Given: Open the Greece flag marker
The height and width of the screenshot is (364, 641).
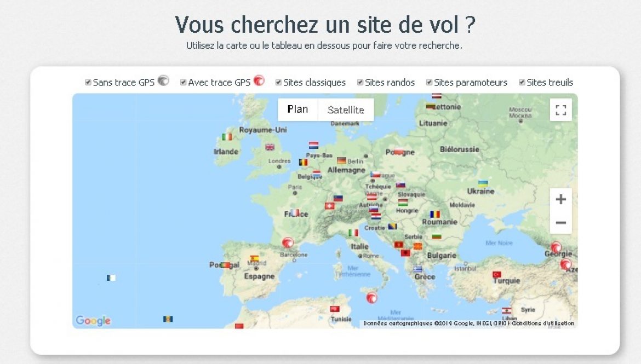Looking at the screenshot, I should [x=418, y=269].
